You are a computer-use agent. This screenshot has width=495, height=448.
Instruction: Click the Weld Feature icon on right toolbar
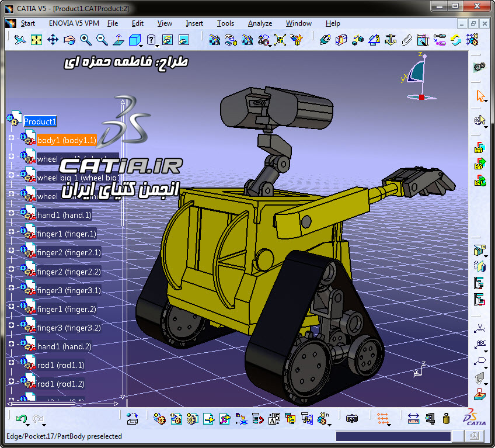coord(480,329)
